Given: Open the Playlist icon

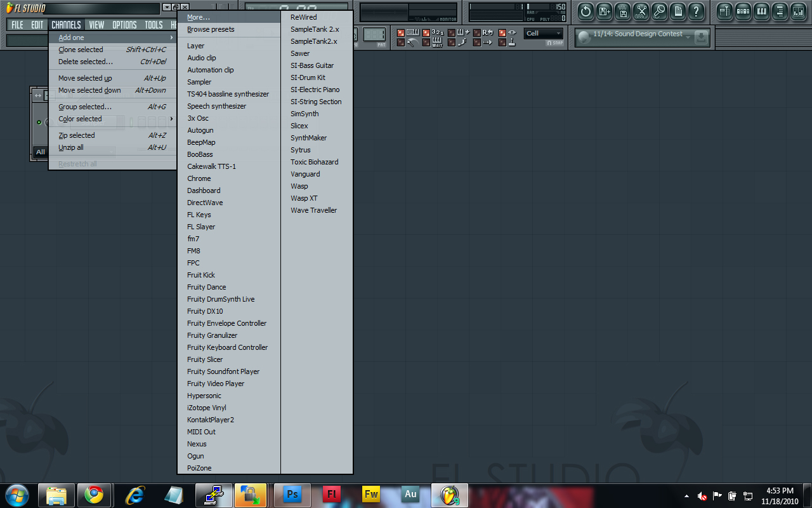Looking at the screenshot, I should 724,11.
